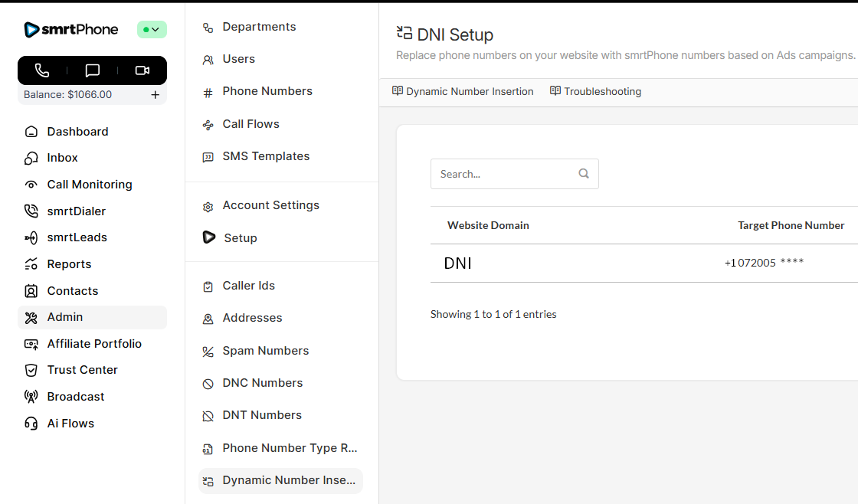The width and height of the screenshot is (858, 504).
Task: Open the DNC Numbers section
Action: pos(262,383)
